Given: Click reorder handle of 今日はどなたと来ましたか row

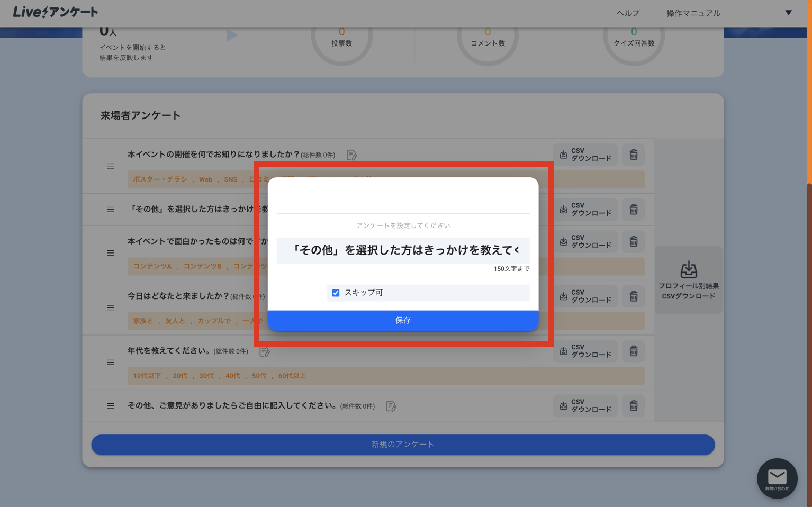Looking at the screenshot, I should 110,307.
